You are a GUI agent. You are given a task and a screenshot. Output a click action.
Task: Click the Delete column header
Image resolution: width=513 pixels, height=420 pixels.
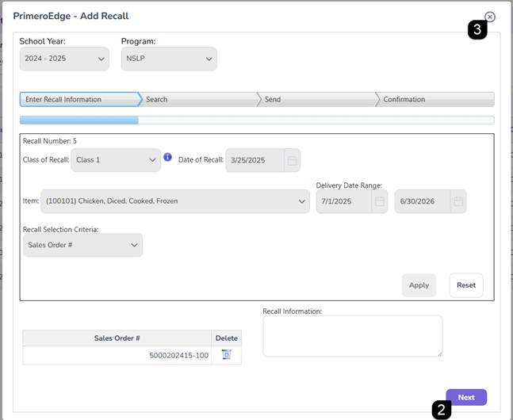[227, 338]
